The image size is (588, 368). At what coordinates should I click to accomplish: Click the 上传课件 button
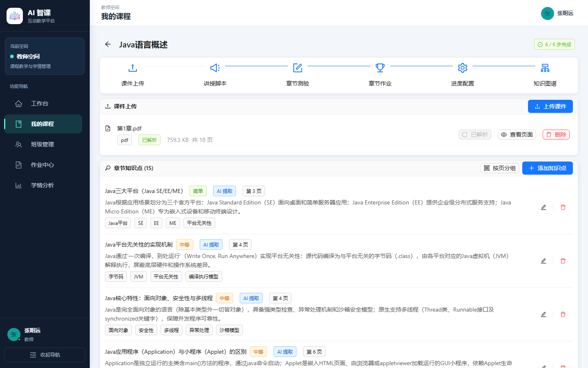click(x=550, y=106)
